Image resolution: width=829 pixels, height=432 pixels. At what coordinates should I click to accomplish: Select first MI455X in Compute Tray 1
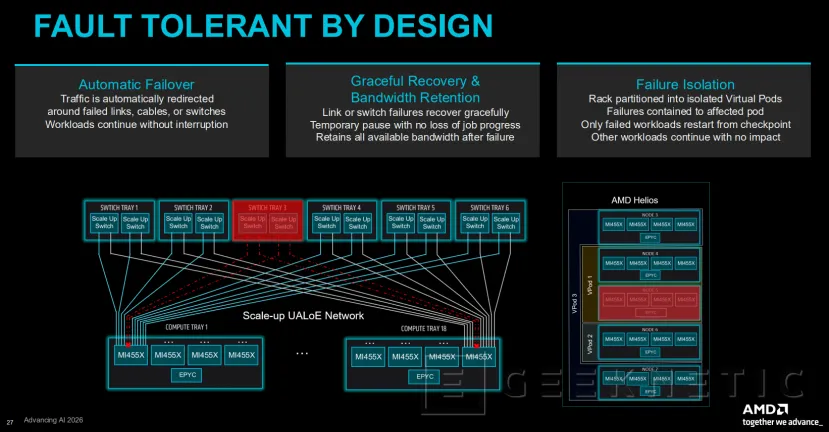131,355
